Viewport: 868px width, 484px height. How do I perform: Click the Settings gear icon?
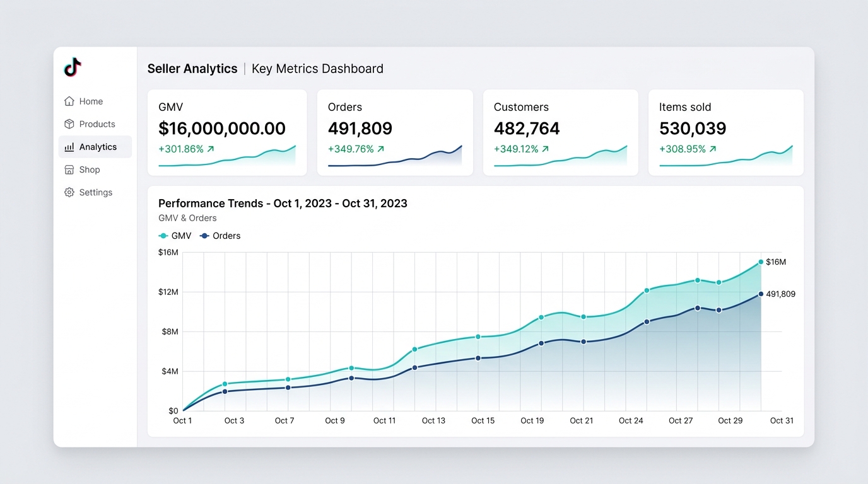click(x=69, y=192)
